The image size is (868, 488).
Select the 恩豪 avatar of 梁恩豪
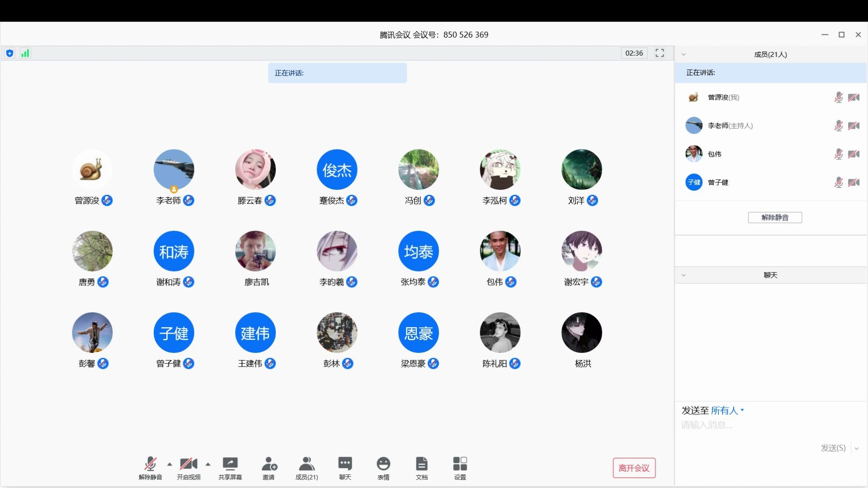(419, 333)
